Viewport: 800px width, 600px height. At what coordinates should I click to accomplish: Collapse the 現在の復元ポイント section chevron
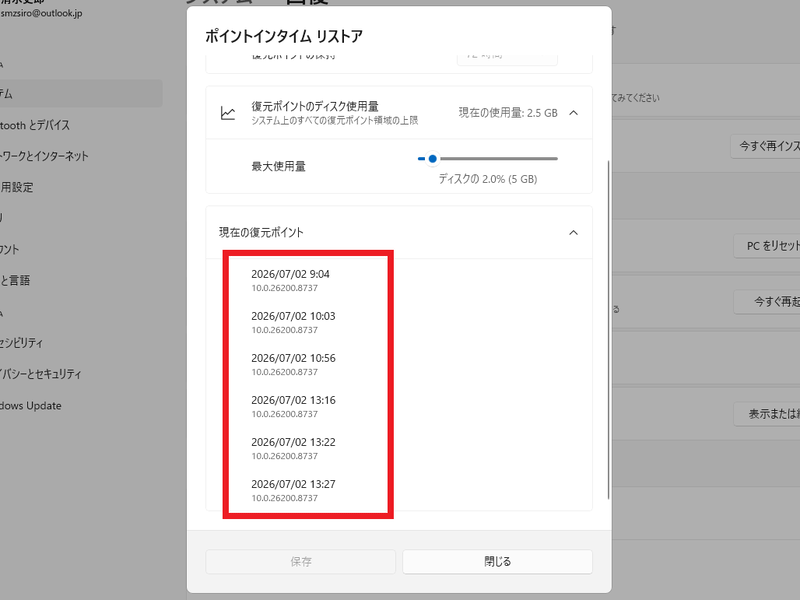coord(573,233)
